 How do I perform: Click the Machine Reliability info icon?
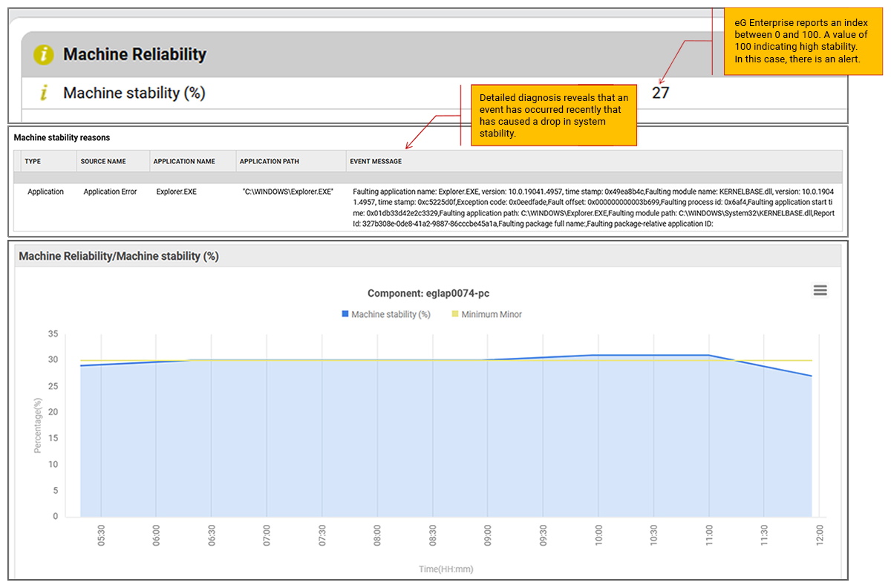pos(44,55)
